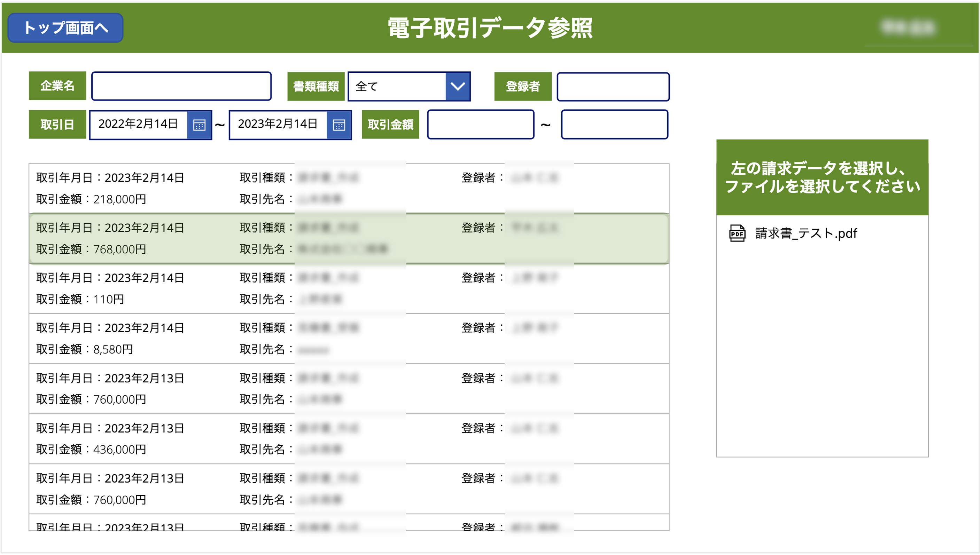Image resolution: width=980 pixels, height=555 pixels.
Task: Focus the 企業名 input field
Action: point(181,86)
